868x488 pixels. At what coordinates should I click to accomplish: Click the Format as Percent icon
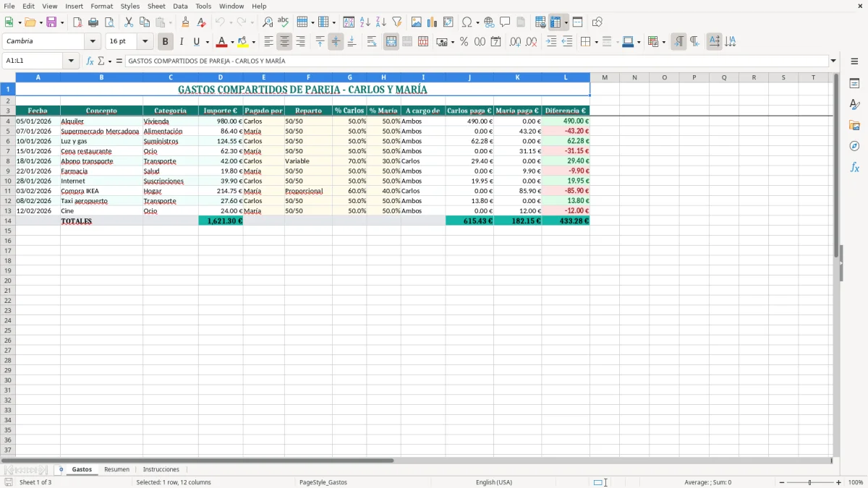(464, 42)
